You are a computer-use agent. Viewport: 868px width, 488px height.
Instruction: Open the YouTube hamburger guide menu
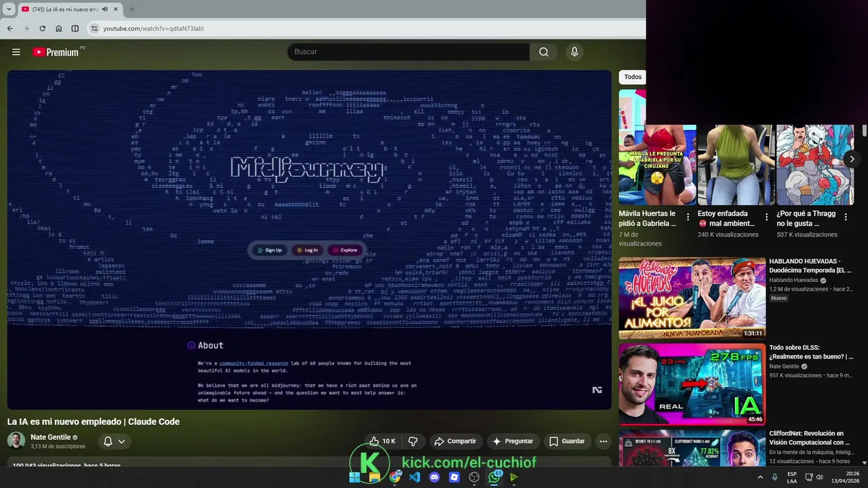[x=16, y=52]
